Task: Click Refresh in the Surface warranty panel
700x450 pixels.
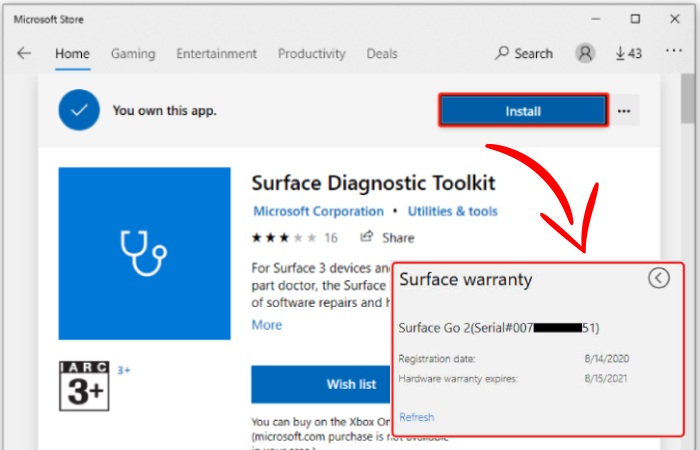Action: [x=417, y=417]
